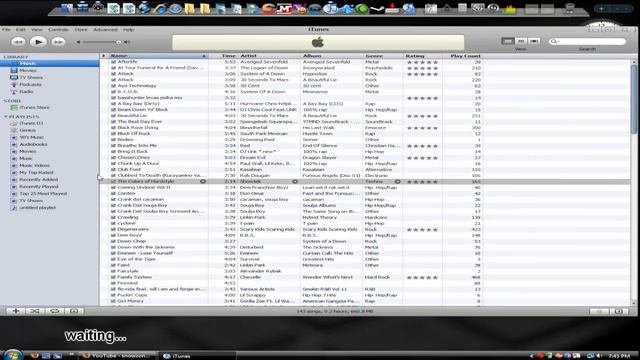Select the Genius playlist
This screenshot has height=360, width=640.
27,130
